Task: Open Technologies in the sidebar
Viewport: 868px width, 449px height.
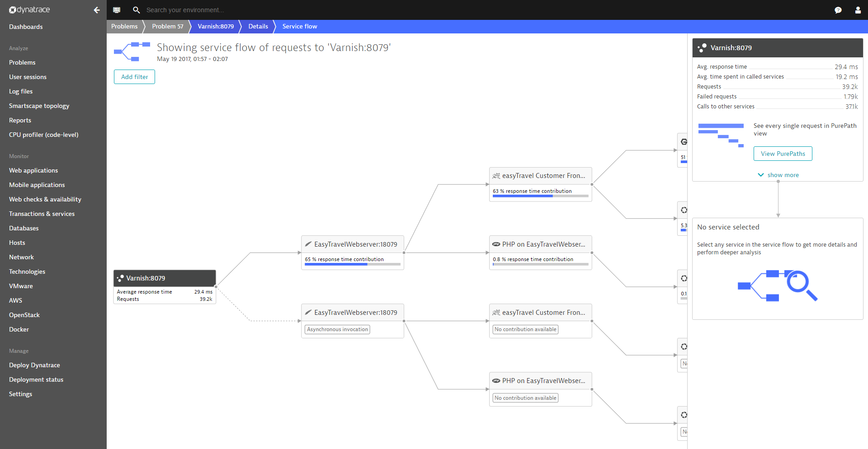Action: (x=27, y=272)
